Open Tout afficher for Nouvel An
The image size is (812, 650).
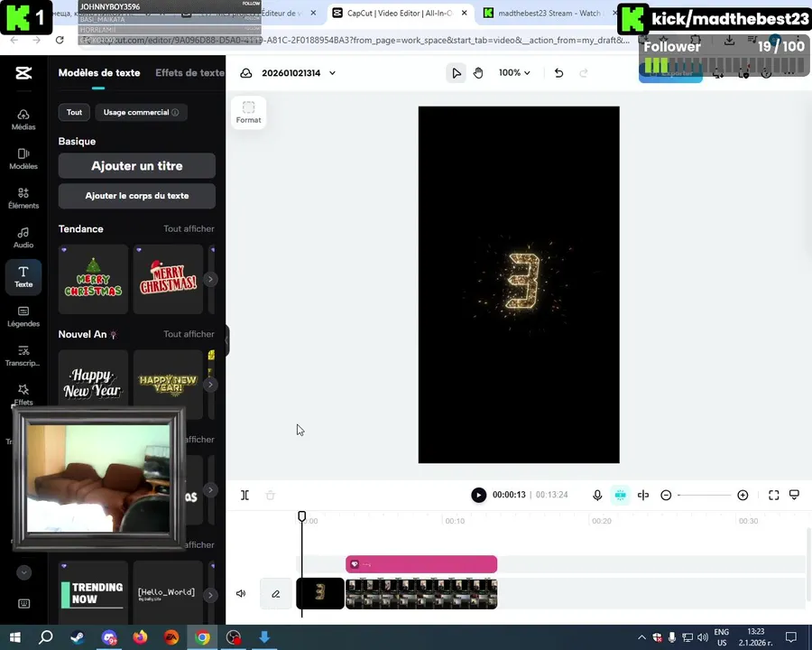pyautogui.click(x=189, y=334)
